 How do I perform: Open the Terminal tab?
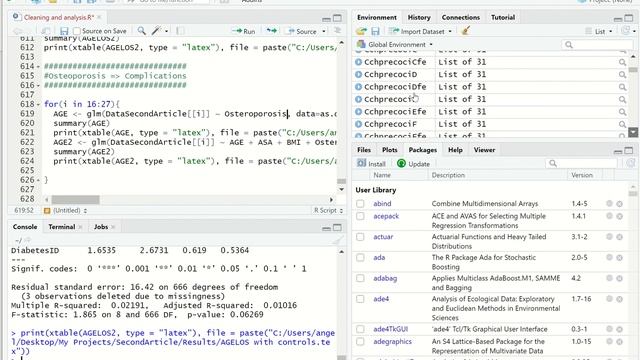[x=62, y=227]
